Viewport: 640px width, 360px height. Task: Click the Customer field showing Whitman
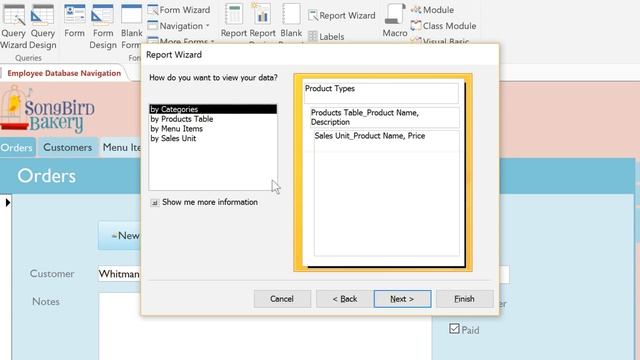119,274
